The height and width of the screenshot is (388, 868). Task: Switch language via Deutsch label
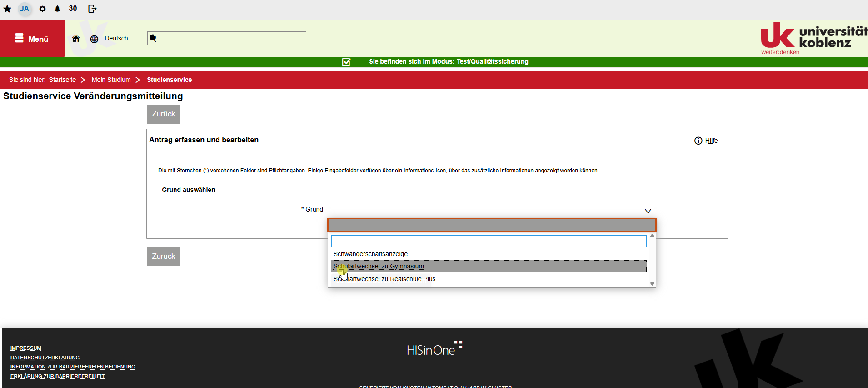[116, 39]
